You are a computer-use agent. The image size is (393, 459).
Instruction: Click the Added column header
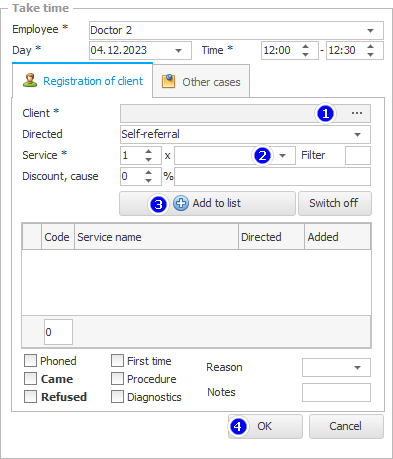tap(337, 237)
